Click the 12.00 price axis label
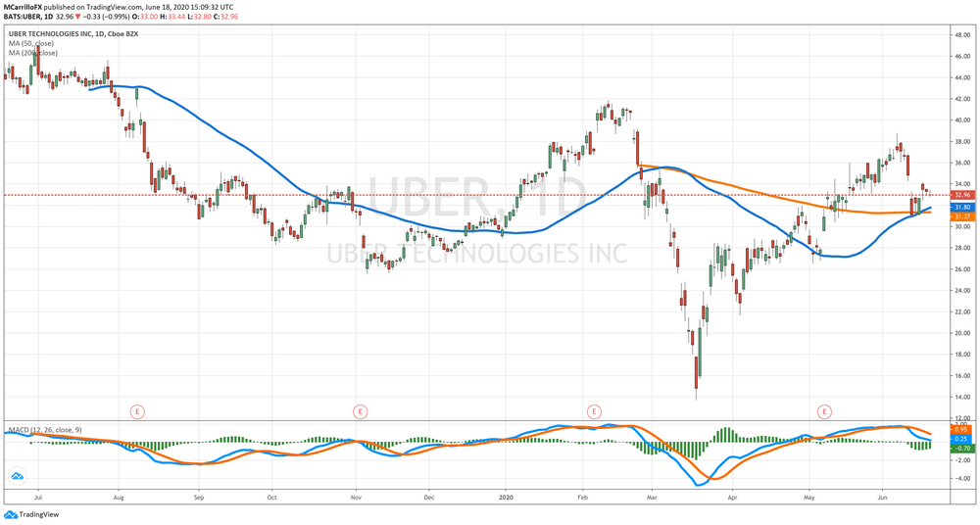The width and height of the screenshot is (980, 525). tap(962, 418)
